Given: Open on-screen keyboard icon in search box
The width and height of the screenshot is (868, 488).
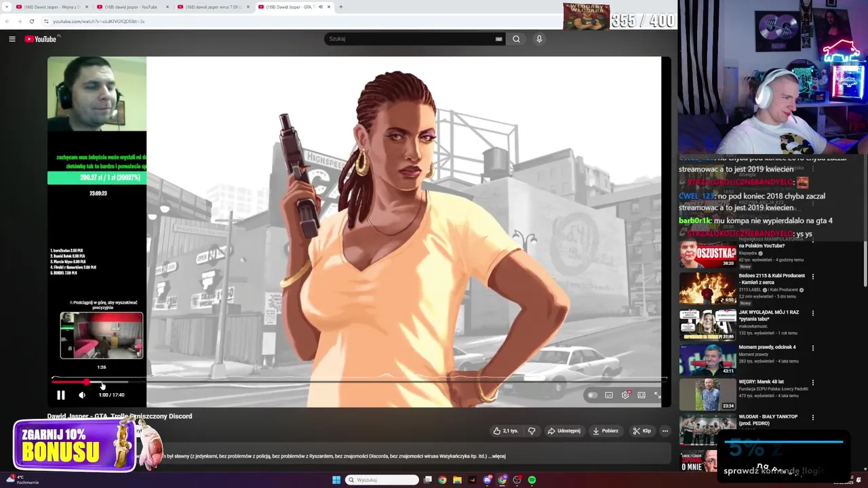Looking at the screenshot, I should (499, 39).
